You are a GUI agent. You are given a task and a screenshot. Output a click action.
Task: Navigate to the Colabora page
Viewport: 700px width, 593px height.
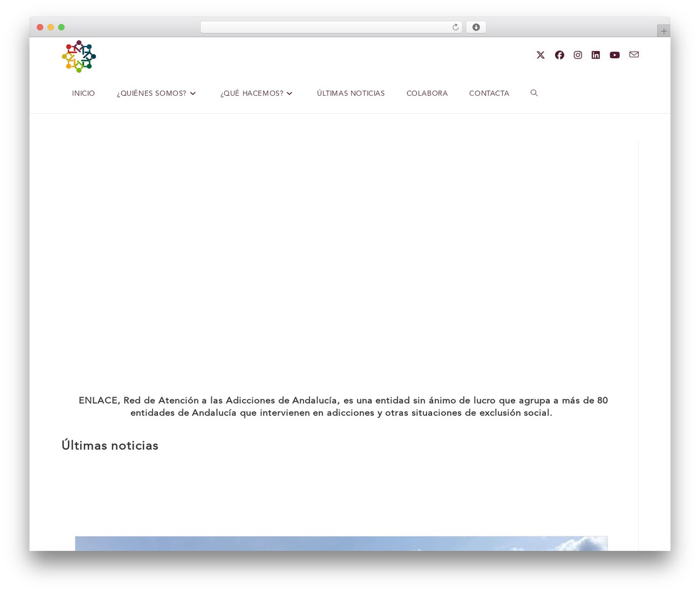[x=427, y=94]
